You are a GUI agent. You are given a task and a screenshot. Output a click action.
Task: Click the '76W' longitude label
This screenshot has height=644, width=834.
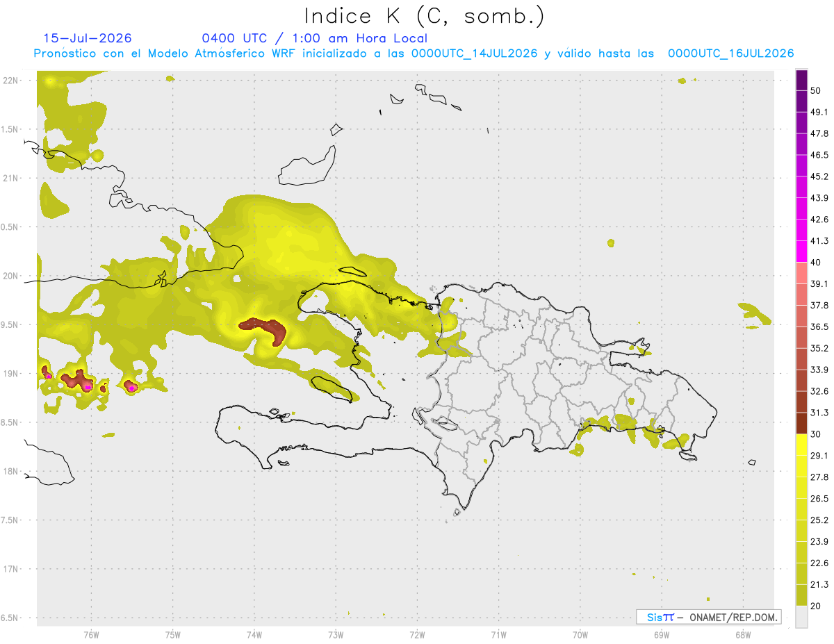[x=91, y=634]
